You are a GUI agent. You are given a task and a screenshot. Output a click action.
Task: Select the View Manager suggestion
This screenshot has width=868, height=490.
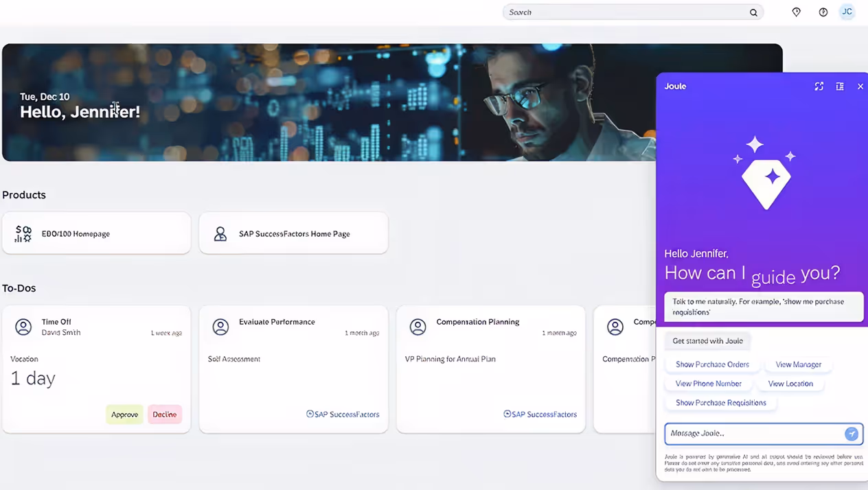799,364
